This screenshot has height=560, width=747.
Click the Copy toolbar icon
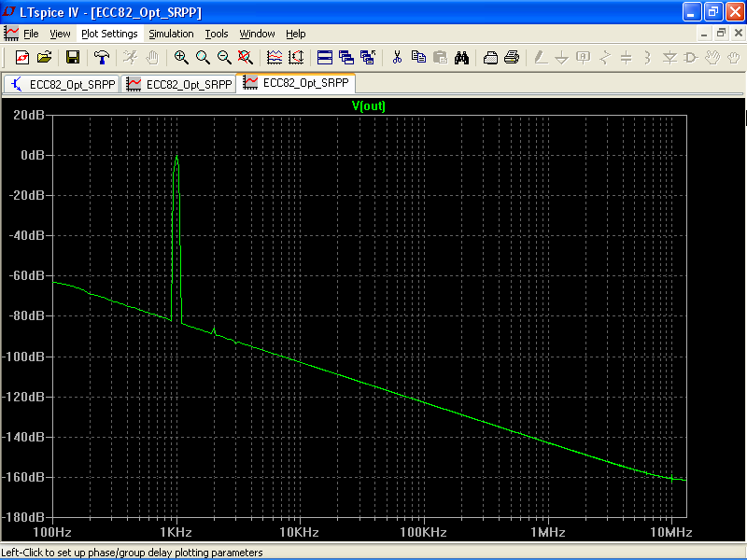pos(418,58)
